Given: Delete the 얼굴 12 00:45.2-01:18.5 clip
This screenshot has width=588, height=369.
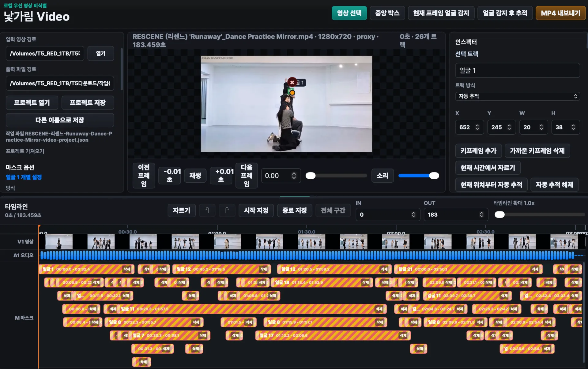Looking at the screenshot, I should pos(263,269).
